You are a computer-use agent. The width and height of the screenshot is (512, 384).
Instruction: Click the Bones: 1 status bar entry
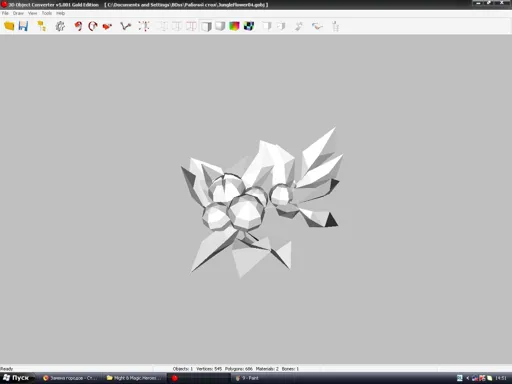coord(290,369)
